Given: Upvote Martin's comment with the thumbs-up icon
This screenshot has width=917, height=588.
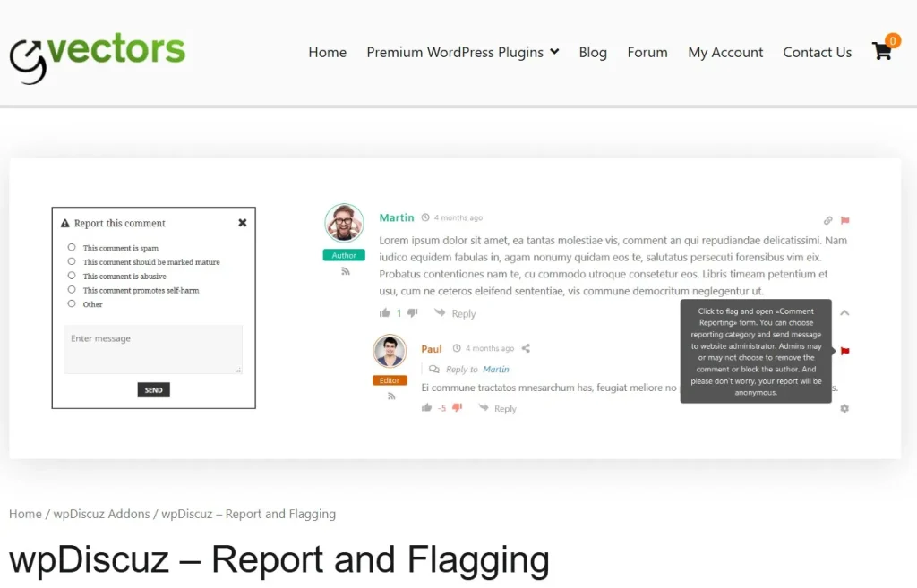Looking at the screenshot, I should pos(386,312).
